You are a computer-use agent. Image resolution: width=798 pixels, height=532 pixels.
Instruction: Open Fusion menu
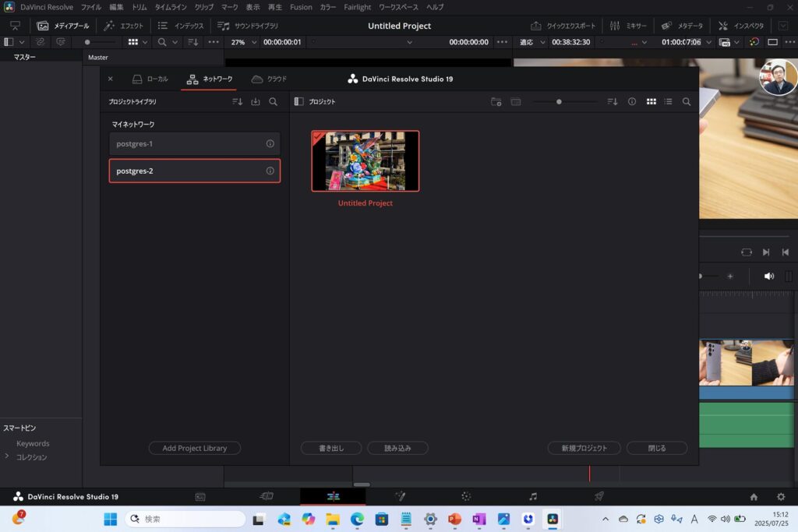click(301, 7)
